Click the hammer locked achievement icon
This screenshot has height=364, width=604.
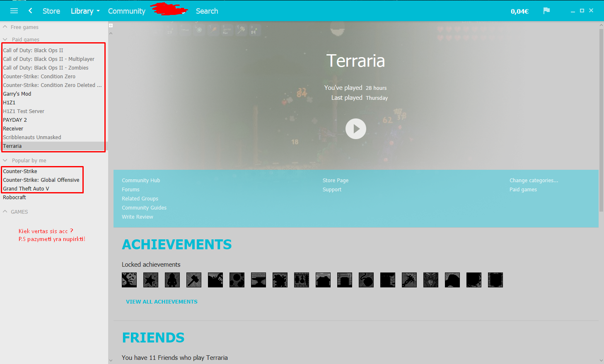coord(194,280)
